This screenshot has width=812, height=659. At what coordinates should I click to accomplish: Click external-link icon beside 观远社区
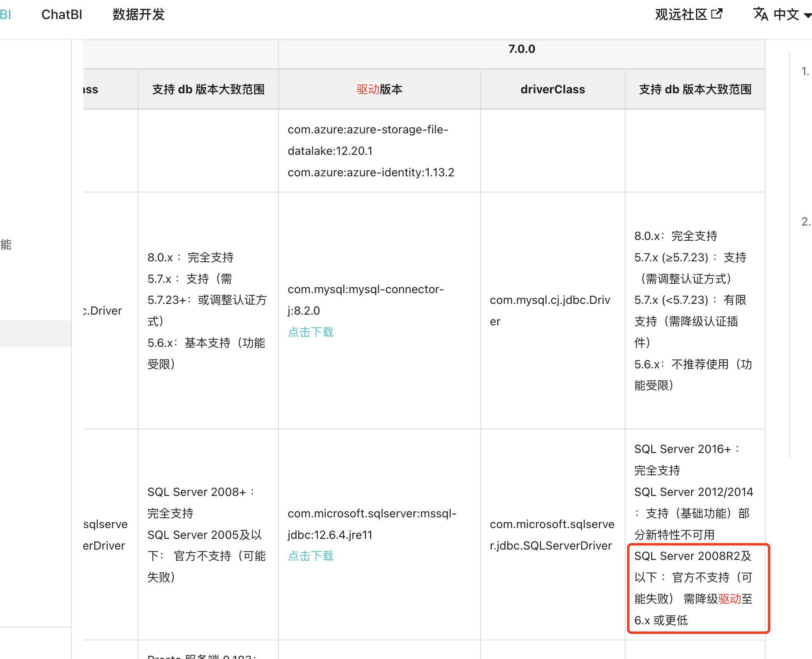717,14
